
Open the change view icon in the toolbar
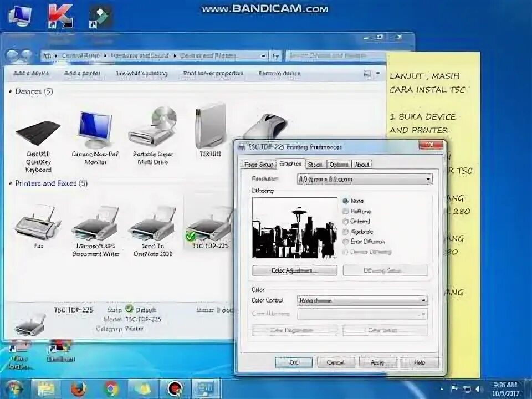[367, 74]
